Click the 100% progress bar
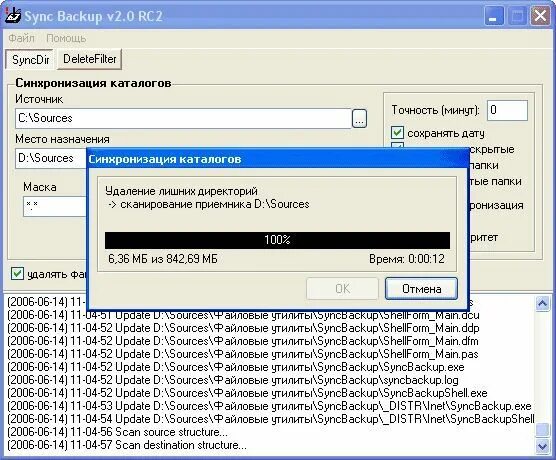The width and height of the screenshot is (556, 460). [277, 240]
